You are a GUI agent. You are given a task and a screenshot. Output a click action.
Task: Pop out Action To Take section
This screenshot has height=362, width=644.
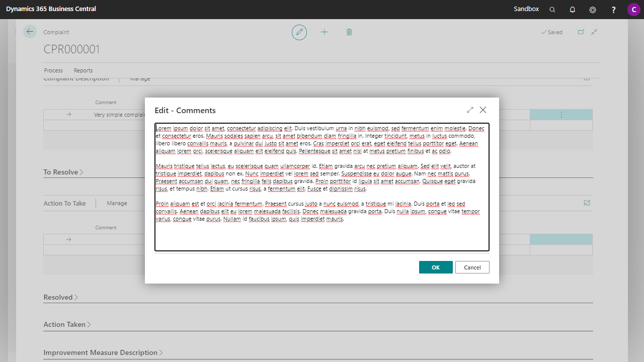[587, 203]
